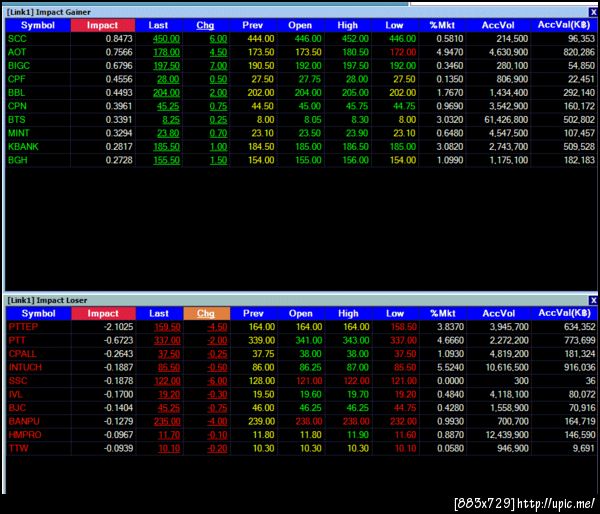Click AOT last price 178.00
The height and width of the screenshot is (514, 600).
pos(166,52)
